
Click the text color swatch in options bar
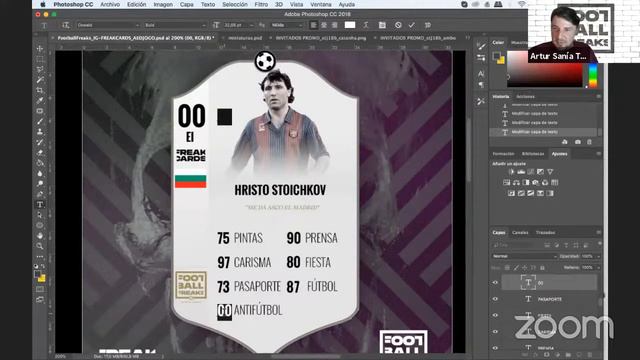[350, 25]
